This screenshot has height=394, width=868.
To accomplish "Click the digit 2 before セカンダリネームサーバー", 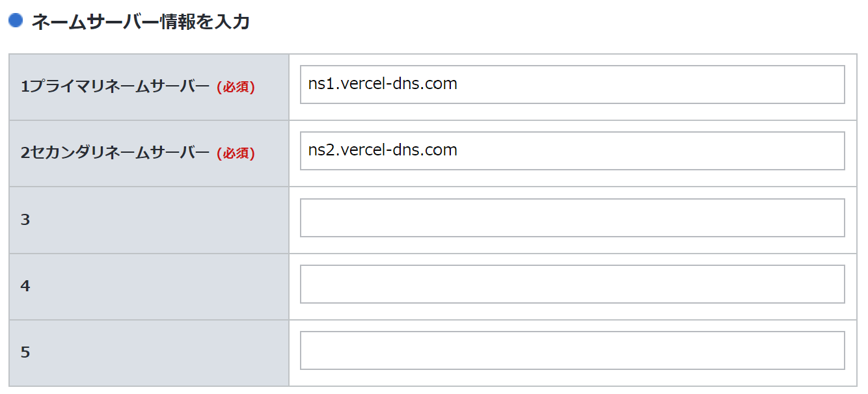I will 24,153.
